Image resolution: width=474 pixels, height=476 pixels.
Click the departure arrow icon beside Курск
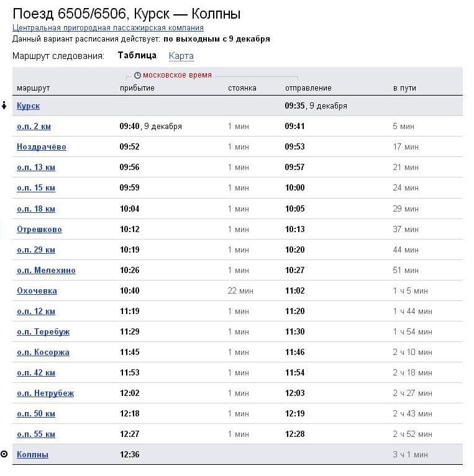coord(4,106)
